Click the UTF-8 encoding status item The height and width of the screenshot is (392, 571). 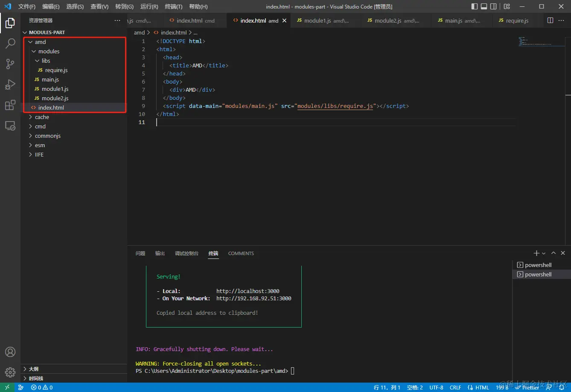coord(436,387)
